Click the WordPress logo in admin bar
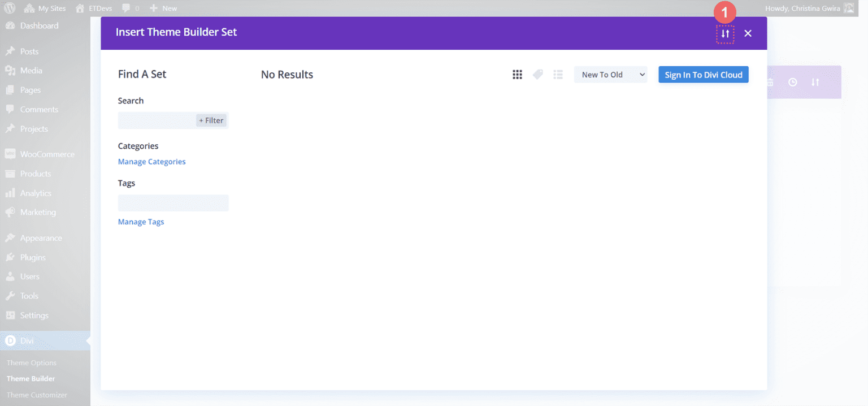The image size is (868, 406). coord(10,8)
